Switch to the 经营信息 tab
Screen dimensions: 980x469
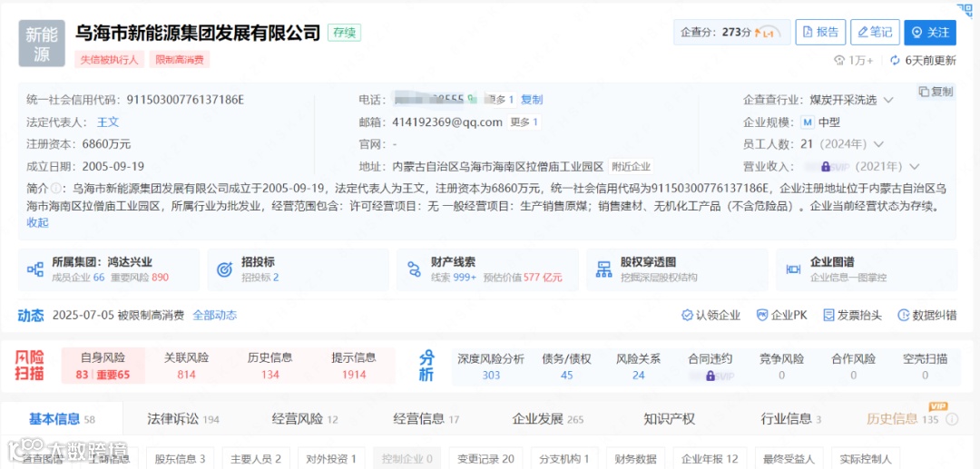(426, 419)
